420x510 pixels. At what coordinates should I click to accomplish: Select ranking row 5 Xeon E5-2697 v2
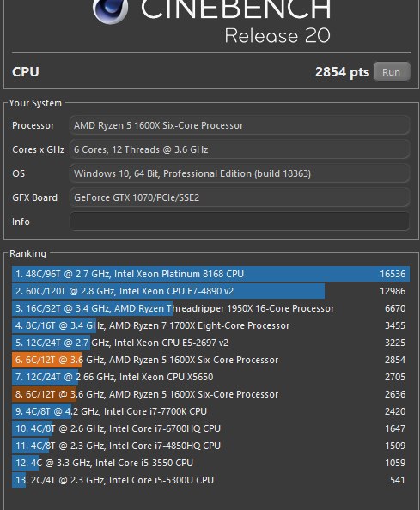pos(210,343)
